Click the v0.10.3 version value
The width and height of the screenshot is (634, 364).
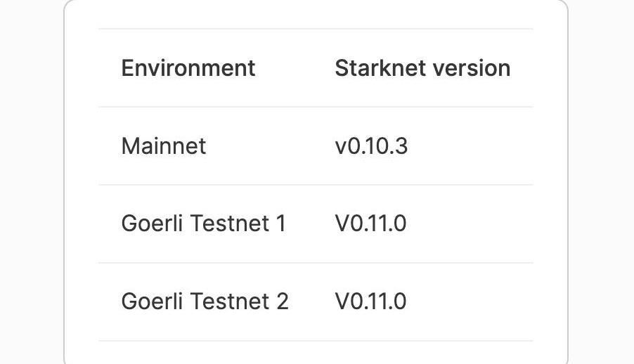pyautogui.click(x=371, y=146)
